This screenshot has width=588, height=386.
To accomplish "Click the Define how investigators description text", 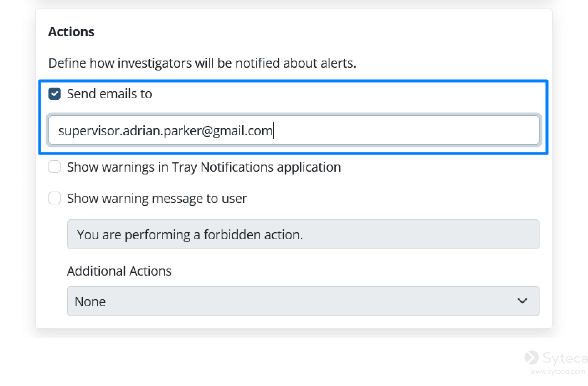I will click(202, 63).
